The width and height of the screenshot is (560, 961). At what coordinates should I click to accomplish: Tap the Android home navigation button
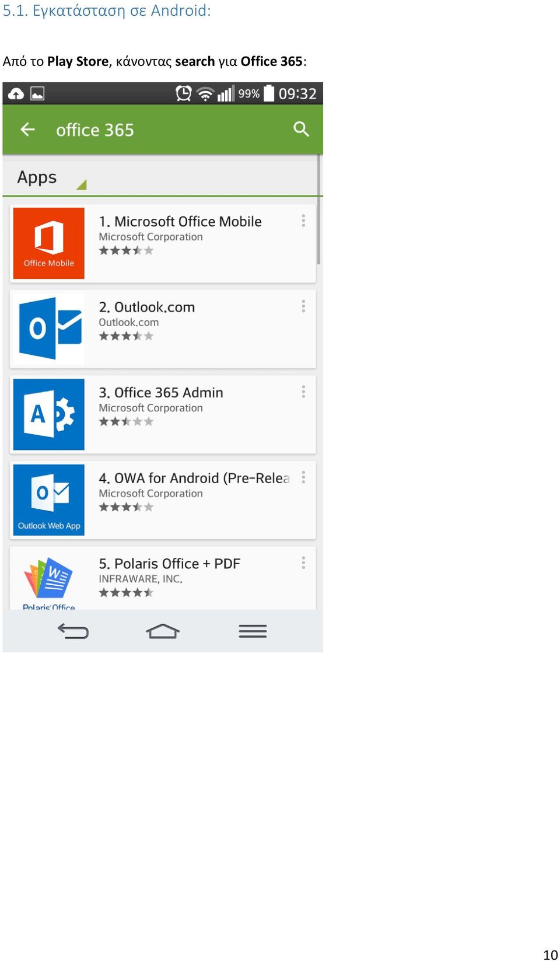point(163,631)
